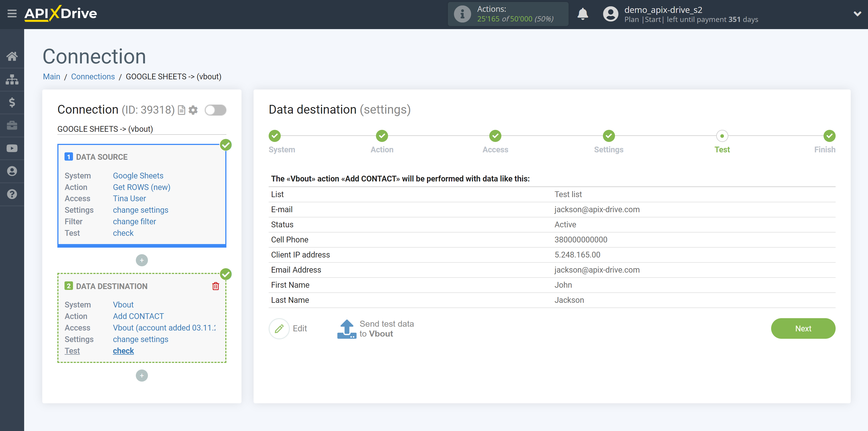Image resolution: width=868 pixels, height=431 pixels.
Task: Open the notifications bell
Action: click(583, 14)
